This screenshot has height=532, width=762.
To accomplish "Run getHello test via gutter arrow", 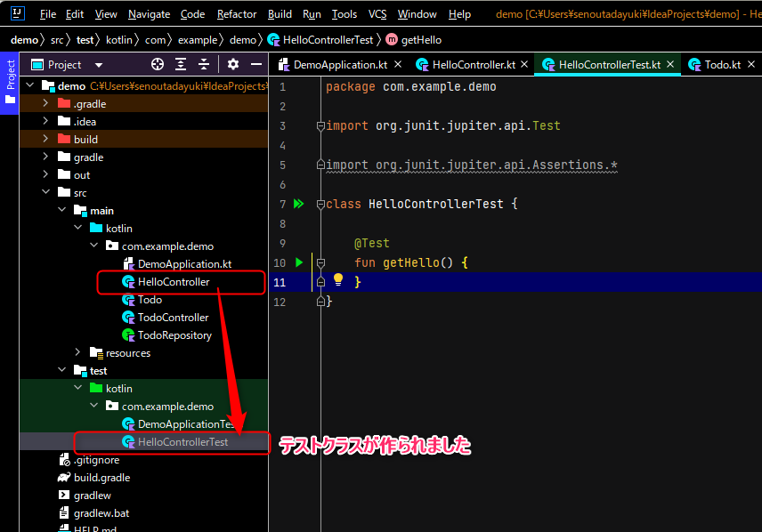I will pyautogui.click(x=299, y=262).
